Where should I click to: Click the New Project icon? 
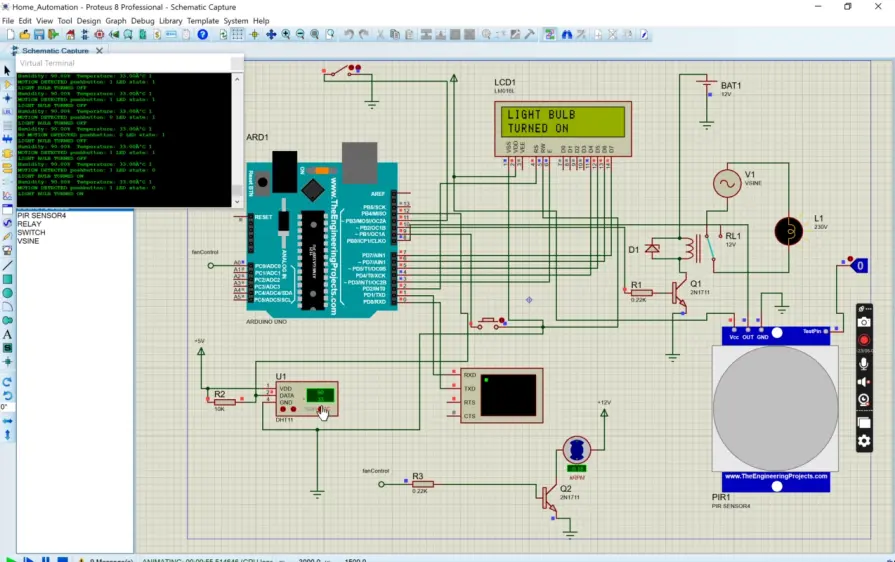(11, 35)
